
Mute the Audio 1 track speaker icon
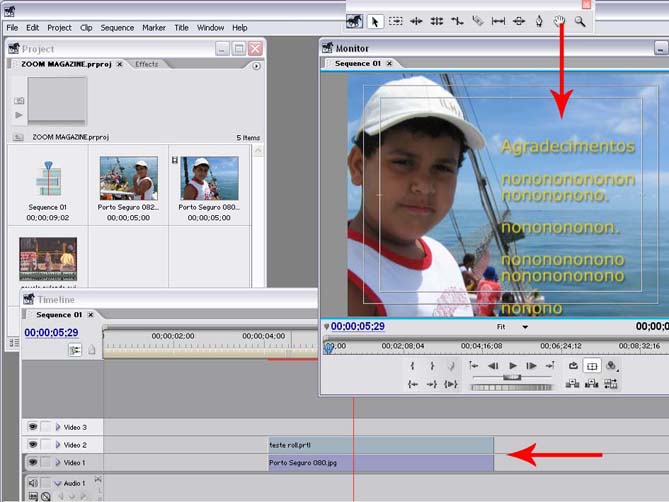pos(33,484)
